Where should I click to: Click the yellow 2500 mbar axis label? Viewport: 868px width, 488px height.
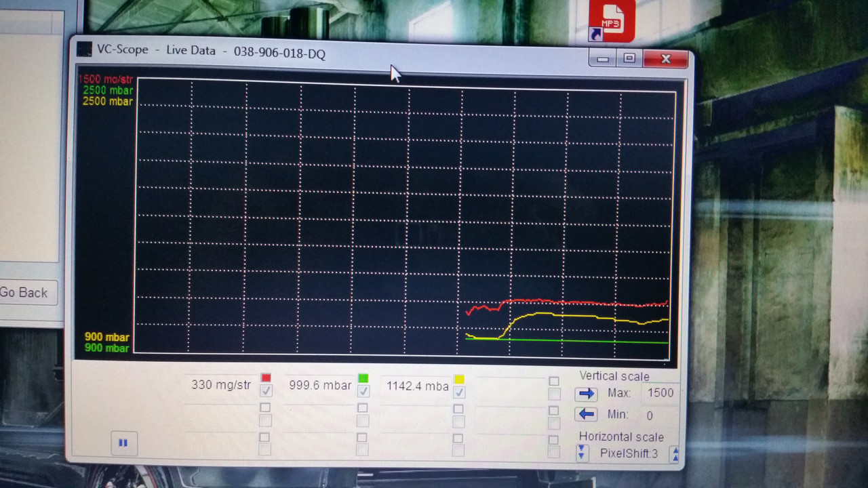pyautogui.click(x=108, y=102)
